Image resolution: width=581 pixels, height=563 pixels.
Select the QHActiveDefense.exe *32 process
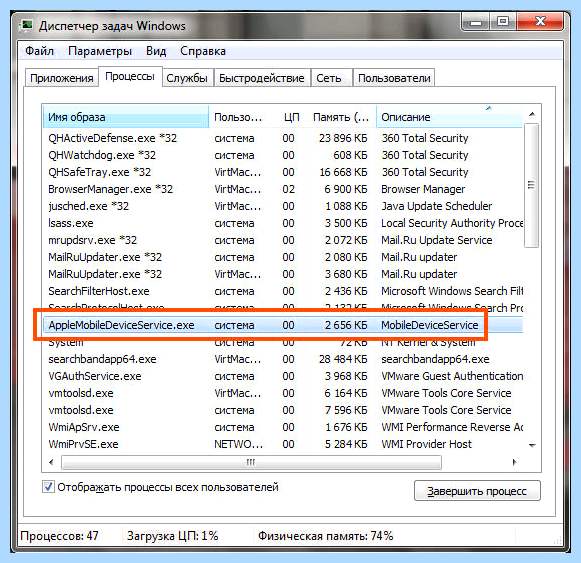(283, 138)
